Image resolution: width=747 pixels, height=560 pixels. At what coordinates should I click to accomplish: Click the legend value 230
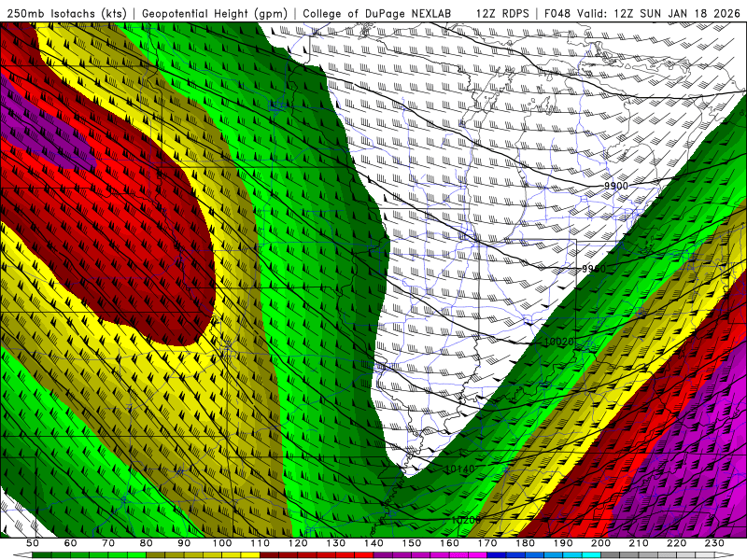(x=714, y=543)
